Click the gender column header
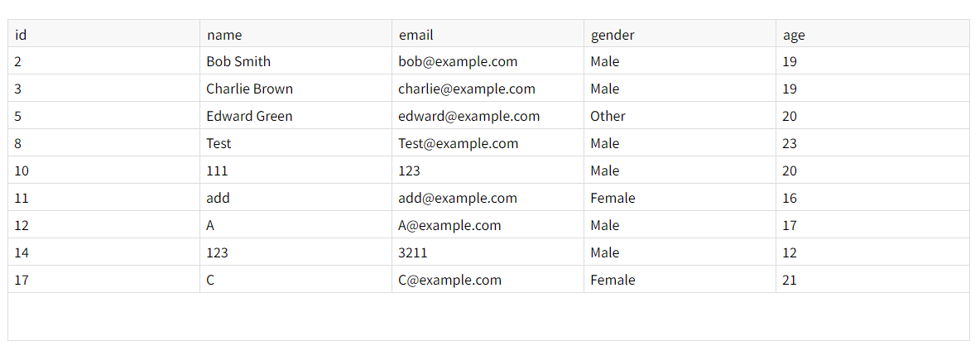Screen dimensions: 980x360 tap(612, 35)
